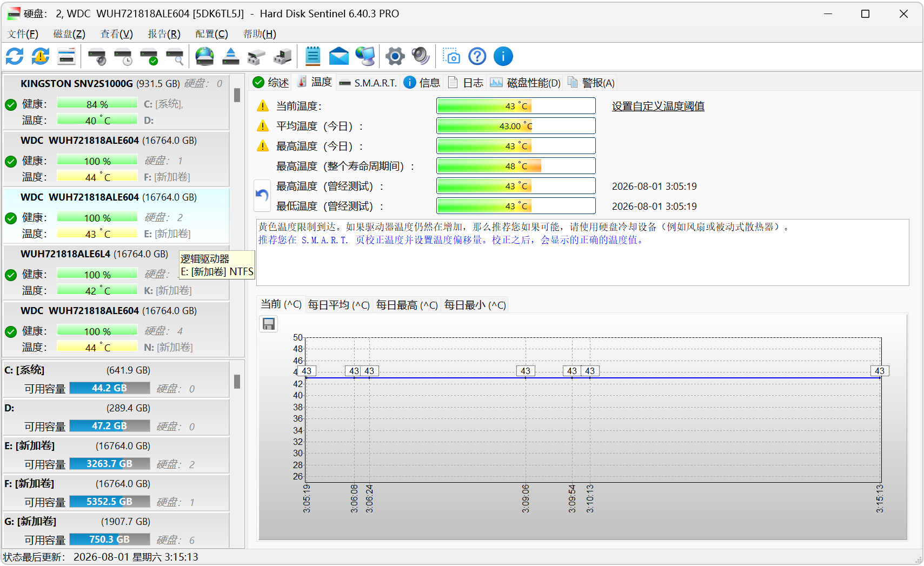Select the 每日最高 (^C) chart tab
The image size is (924, 566).
pos(407,305)
